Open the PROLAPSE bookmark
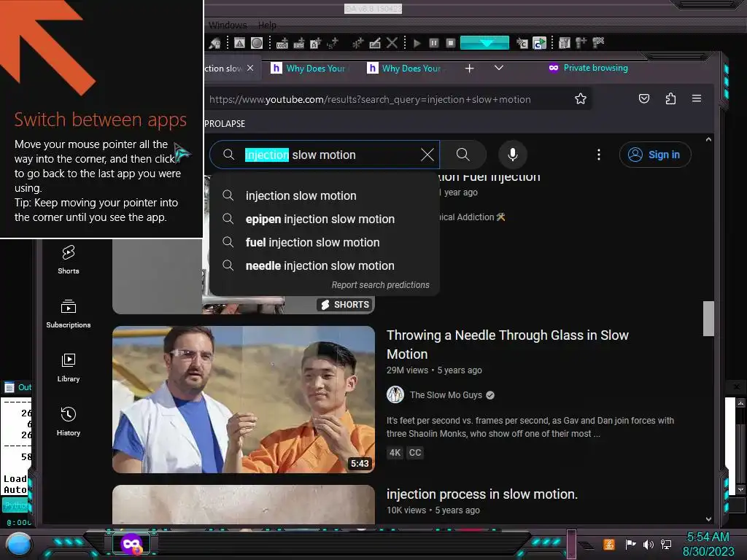 [225, 123]
